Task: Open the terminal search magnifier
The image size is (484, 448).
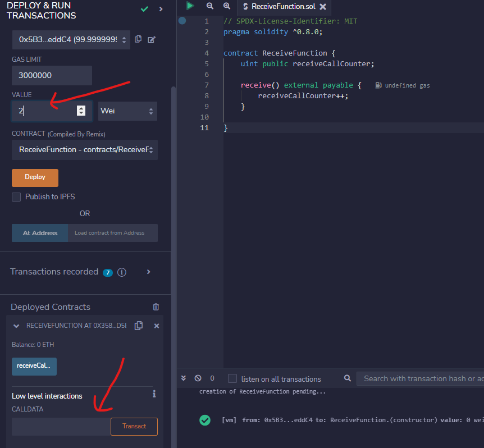Action: click(x=347, y=378)
